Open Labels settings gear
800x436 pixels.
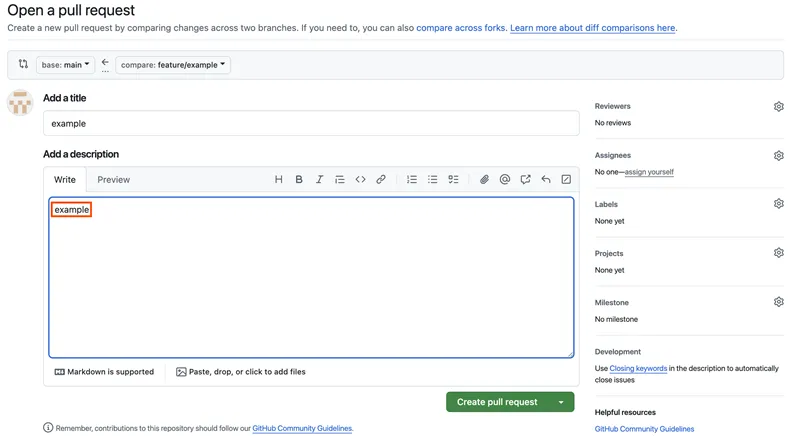click(778, 204)
